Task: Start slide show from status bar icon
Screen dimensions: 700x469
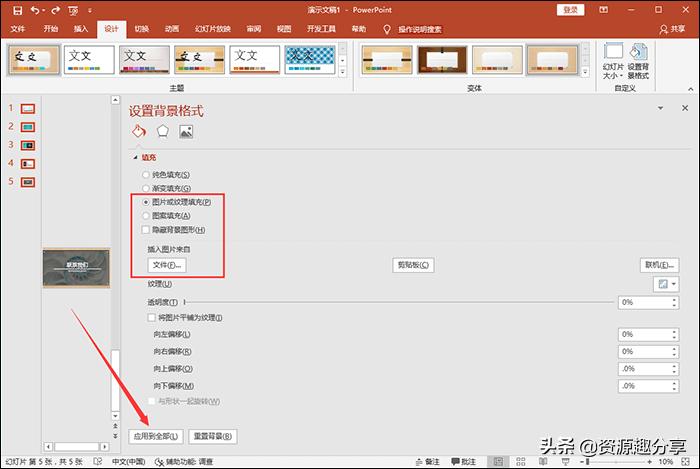Action: coord(565,461)
